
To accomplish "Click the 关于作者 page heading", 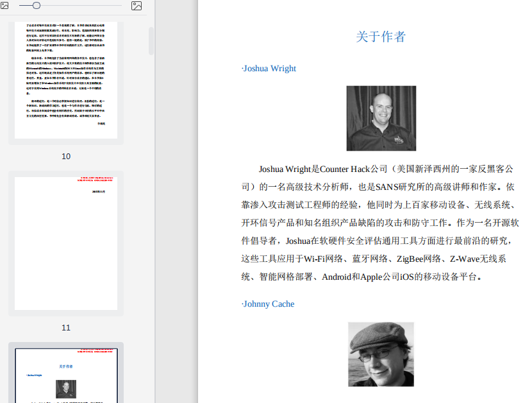I will [381, 37].
